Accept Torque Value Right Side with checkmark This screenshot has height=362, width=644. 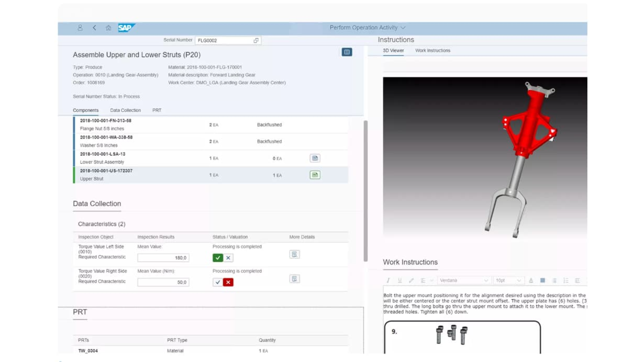pyautogui.click(x=218, y=282)
